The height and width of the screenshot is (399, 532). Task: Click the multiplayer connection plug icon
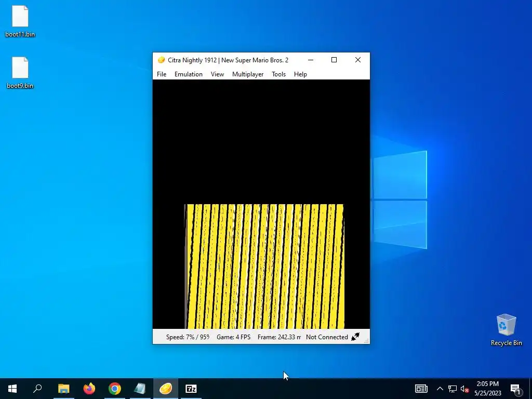[355, 337]
